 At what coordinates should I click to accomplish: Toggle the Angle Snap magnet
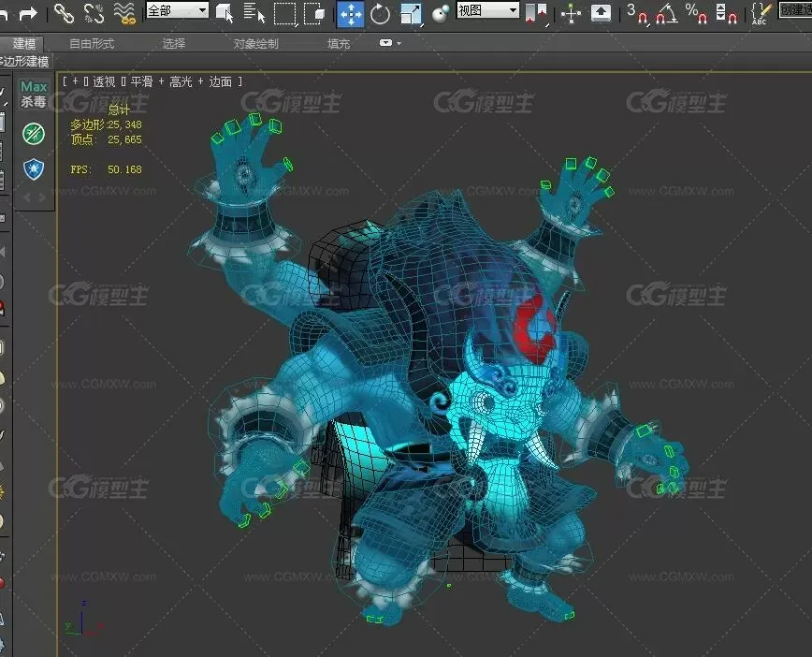pyautogui.click(x=667, y=14)
